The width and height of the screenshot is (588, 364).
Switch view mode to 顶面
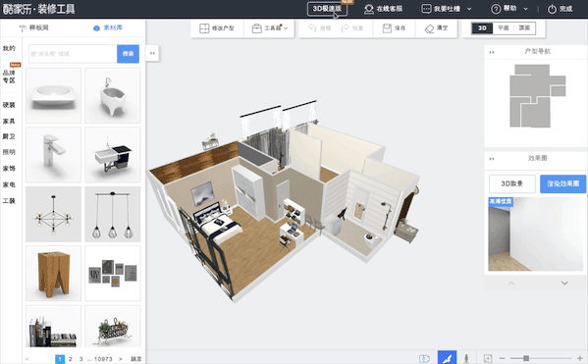pos(524,28)
